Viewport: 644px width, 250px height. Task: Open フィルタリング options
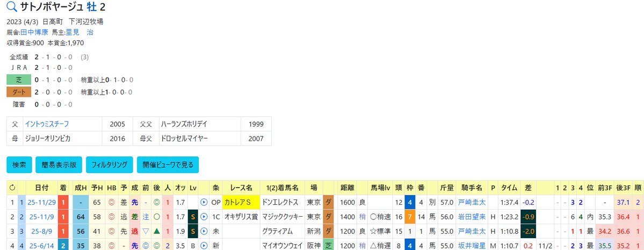[x=109, y=165]
